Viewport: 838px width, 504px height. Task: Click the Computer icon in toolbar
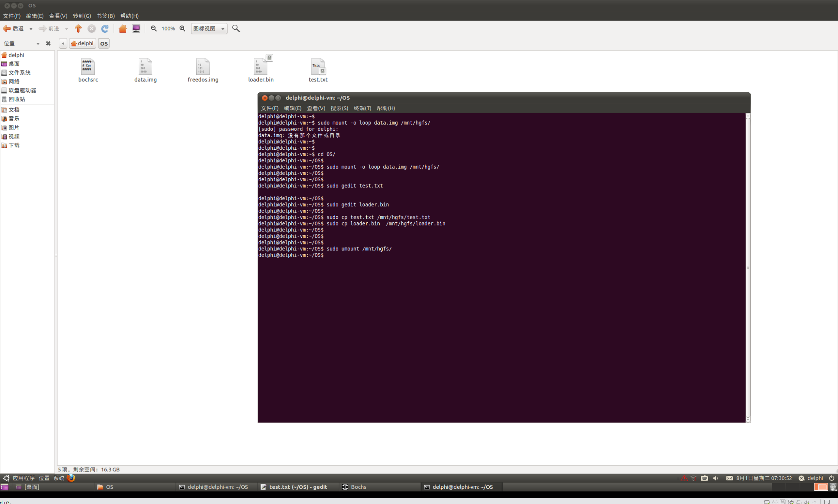tap(136, 29)
